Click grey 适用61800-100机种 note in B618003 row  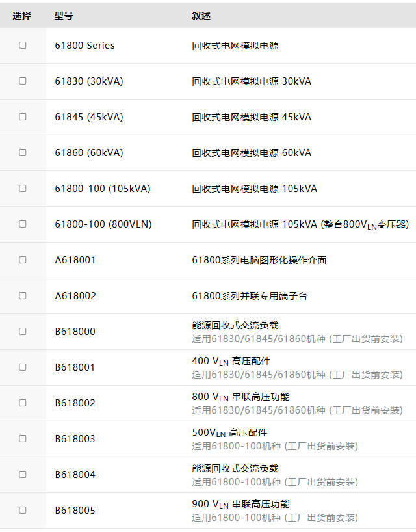276,446
